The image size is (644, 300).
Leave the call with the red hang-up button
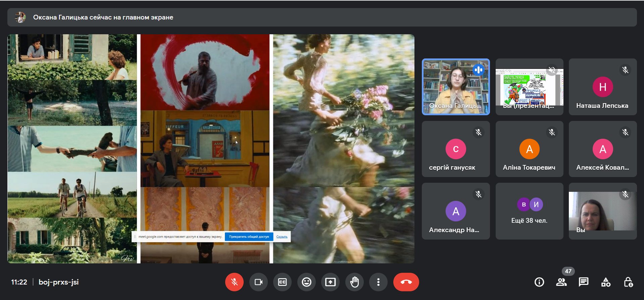(406, 282)
